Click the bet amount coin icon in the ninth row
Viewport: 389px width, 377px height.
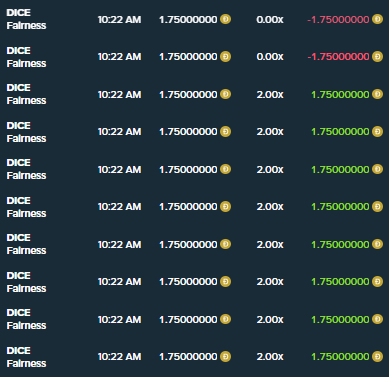225,319
